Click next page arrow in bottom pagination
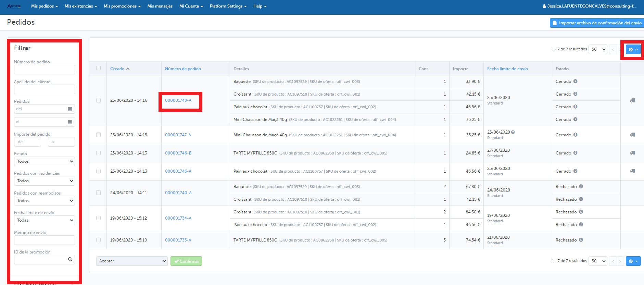The image size is (644, 285). click(620, 261)
